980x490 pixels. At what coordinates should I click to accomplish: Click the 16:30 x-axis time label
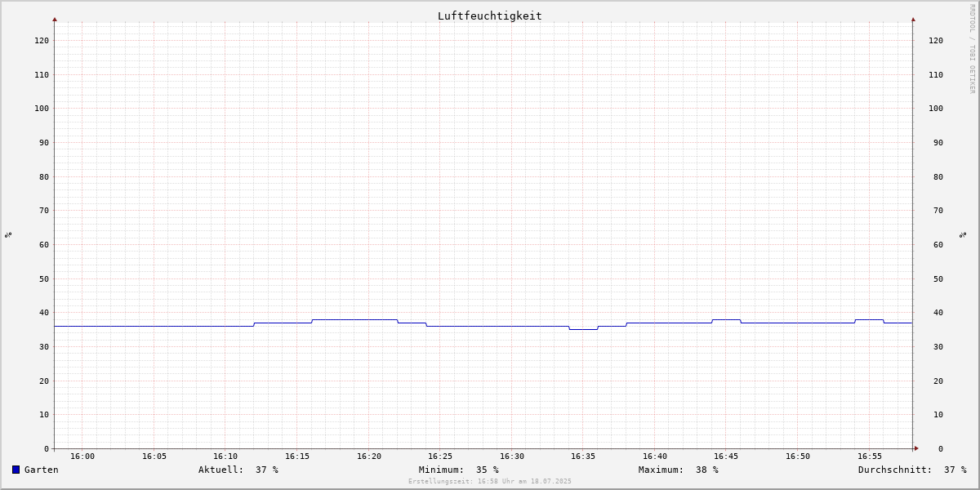pyautogui.click(x=512, y=457)
